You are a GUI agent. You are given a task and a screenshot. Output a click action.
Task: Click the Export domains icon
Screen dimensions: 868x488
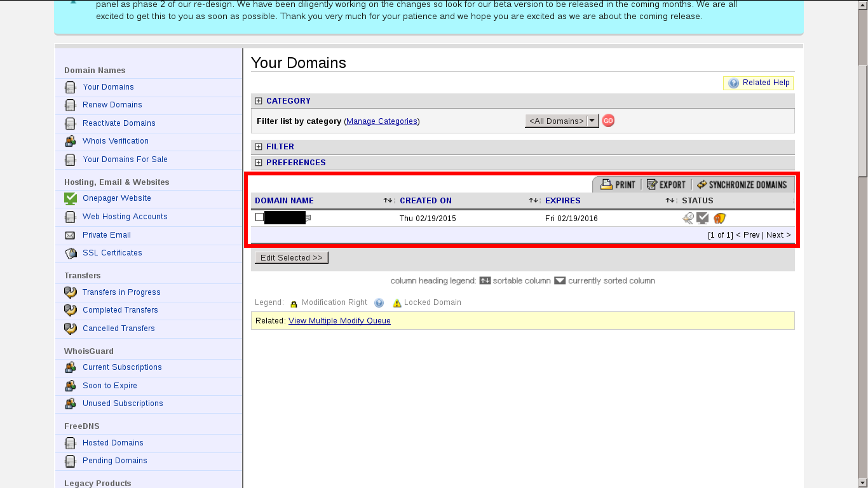pyautogui.click(x=652, y=185)
